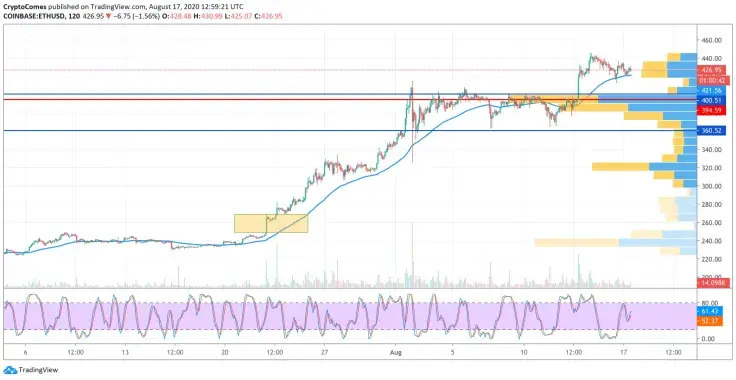Click the longest yellow volume profile bar near 320
The width and height of the screenshot is (736, 380).
pyautogui.click(x=621, y=167)
